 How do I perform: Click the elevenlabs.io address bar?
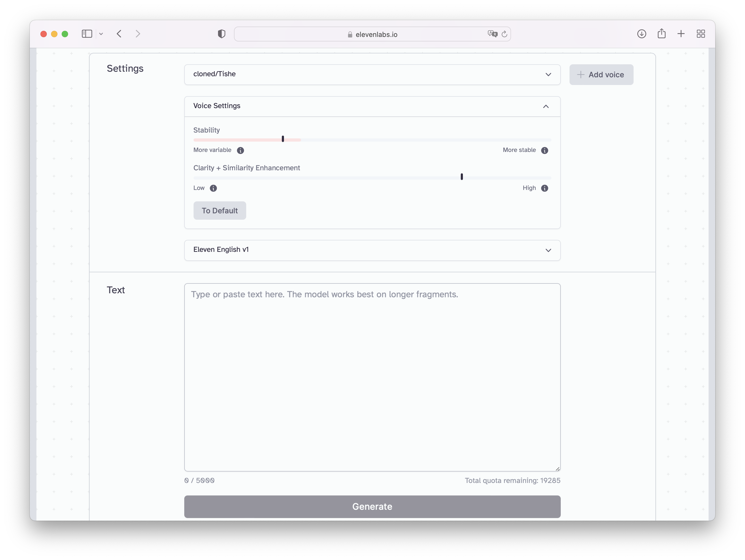click(372, 34)
